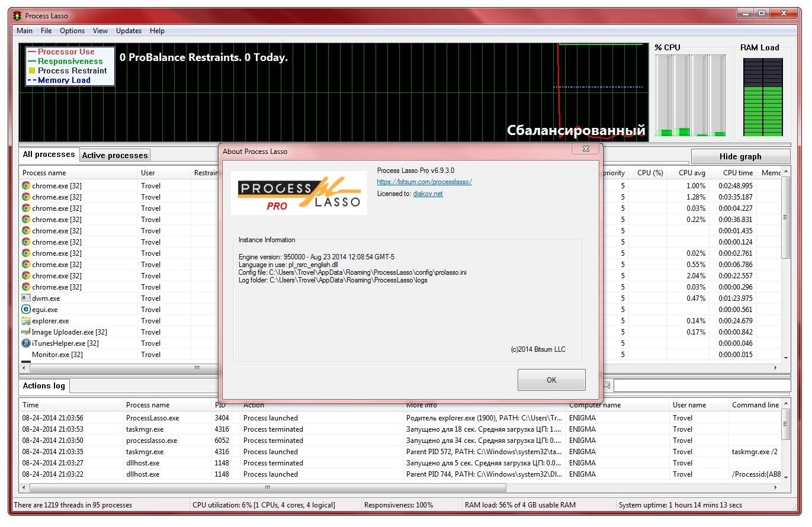The height and width of the screenshot is (527, 812).
Task: Click the RAM load status bar entry
Action: pyautogui.click(x=520, y=505)
